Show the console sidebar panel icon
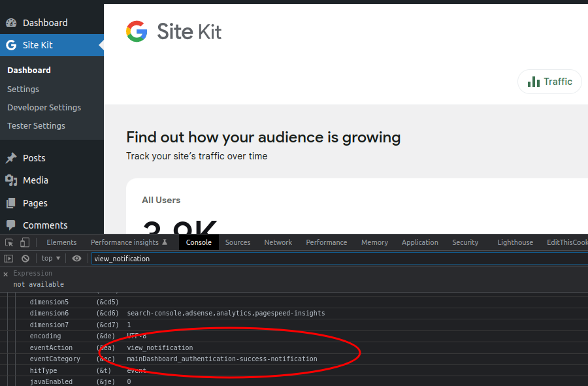 [x=8, y=259]
